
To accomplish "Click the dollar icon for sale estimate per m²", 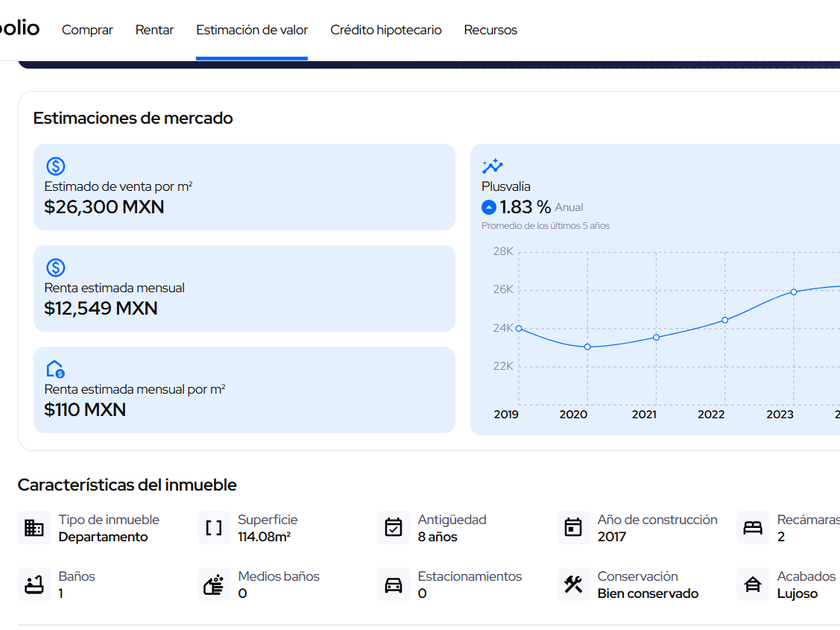I will (x=56, y=166).
